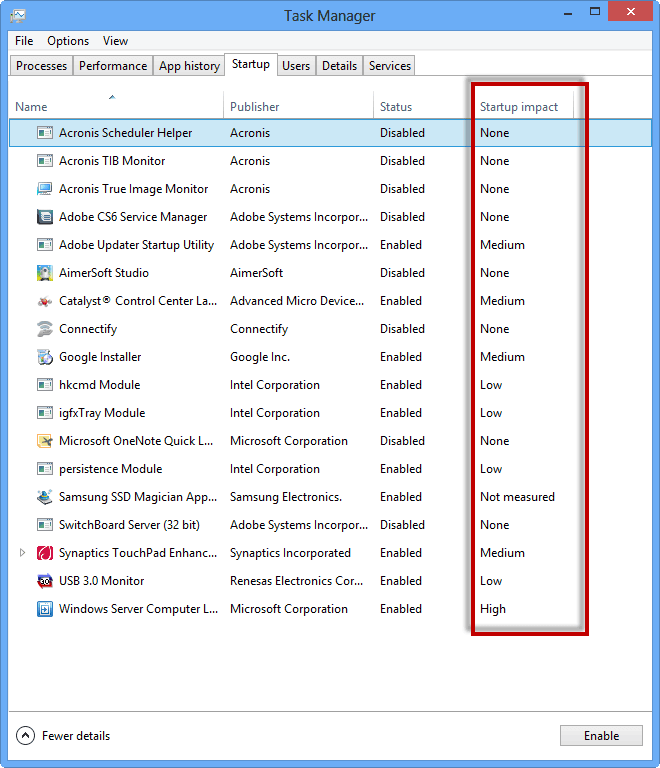Viewport: 660px width, 768px height.
Task: Sort by the Publisher column header
Action: (x=298, y=105)
